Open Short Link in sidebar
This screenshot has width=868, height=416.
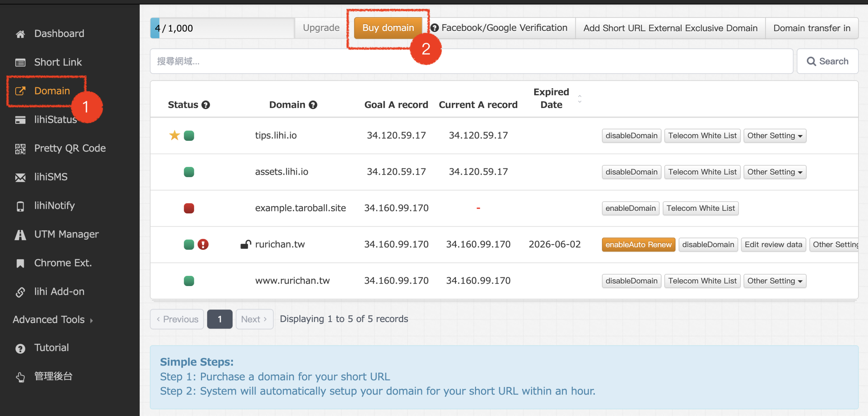coord(58,62)
